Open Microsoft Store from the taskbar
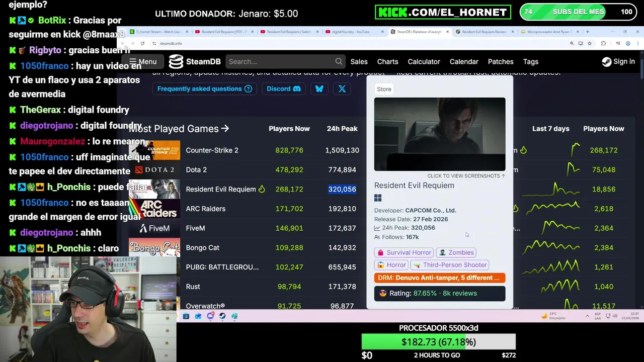644x362 pixels. (186, 316)
